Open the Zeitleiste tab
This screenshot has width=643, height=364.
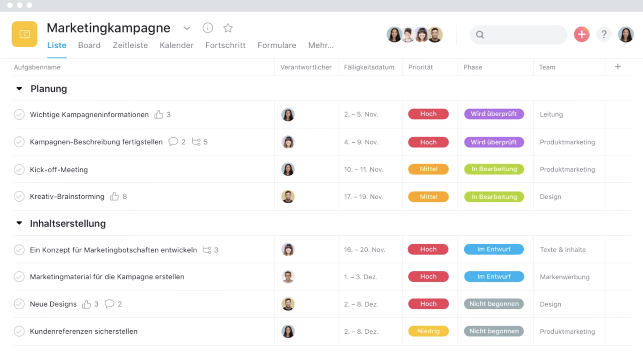pos(130,45)
